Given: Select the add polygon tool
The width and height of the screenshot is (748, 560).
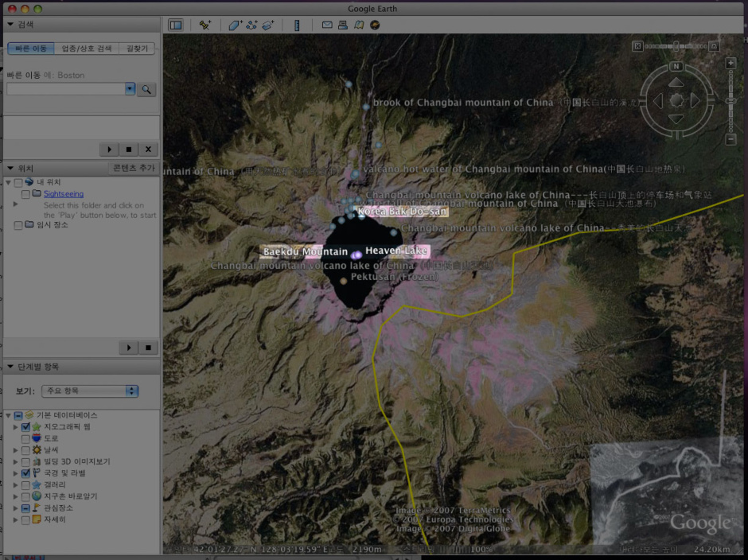Looking at the screenshot, I should tap(236, 25).
